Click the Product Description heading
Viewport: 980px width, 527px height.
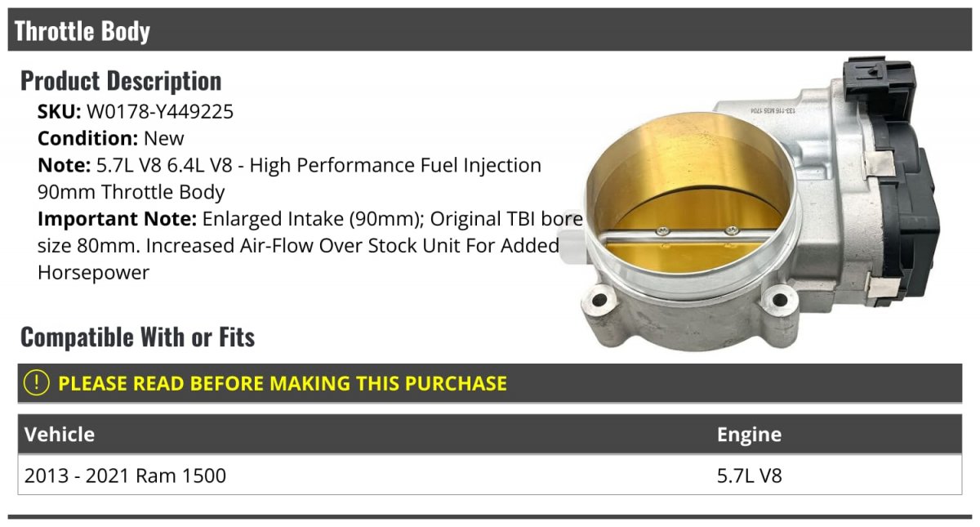tap(121, 81)
